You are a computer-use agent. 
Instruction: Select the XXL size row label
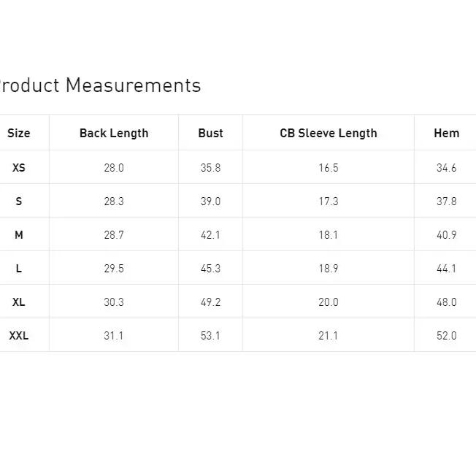coord(19,336)
